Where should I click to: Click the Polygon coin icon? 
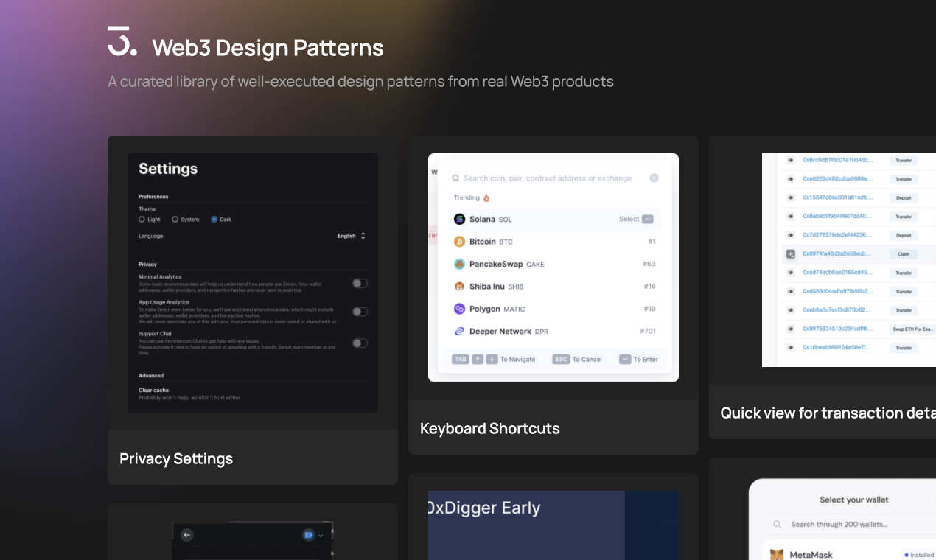point(460,309)
